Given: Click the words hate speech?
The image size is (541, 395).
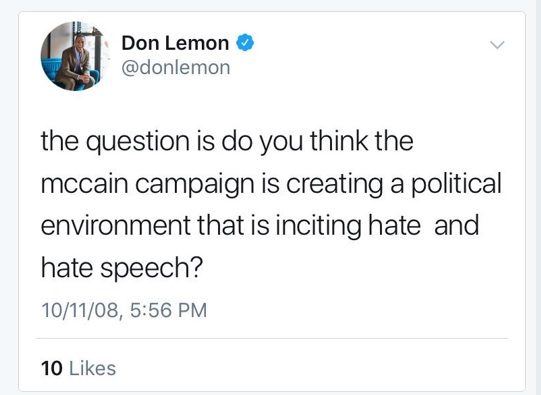Looking at the screenshot, I should 122,268.
